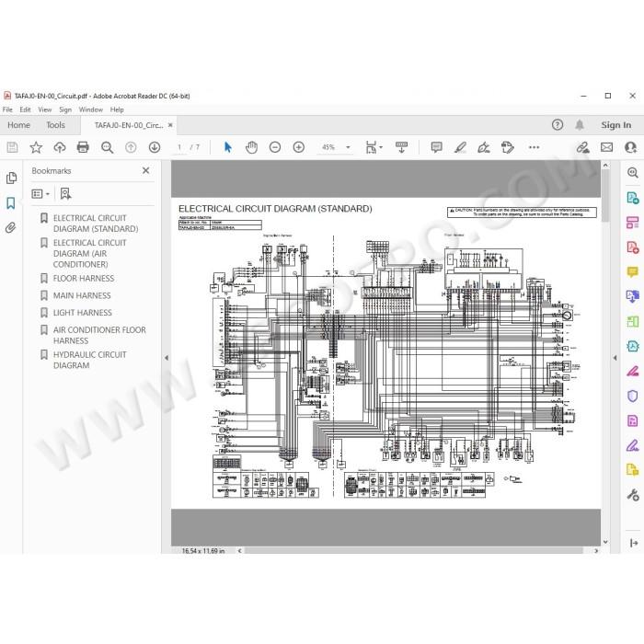The image size is (644, 644).
Task: Save the file using the floppy disk icon
Action: (12, 147)
